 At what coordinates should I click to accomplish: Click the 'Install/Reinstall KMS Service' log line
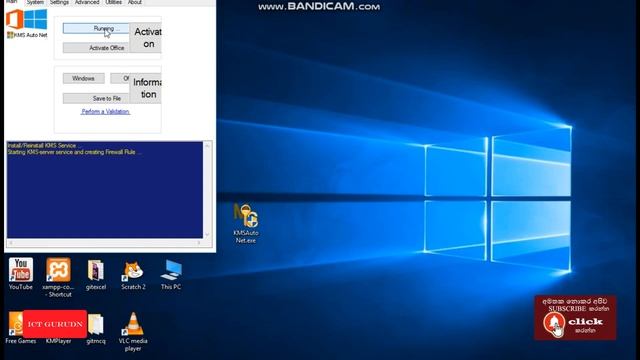click(44, 145)
